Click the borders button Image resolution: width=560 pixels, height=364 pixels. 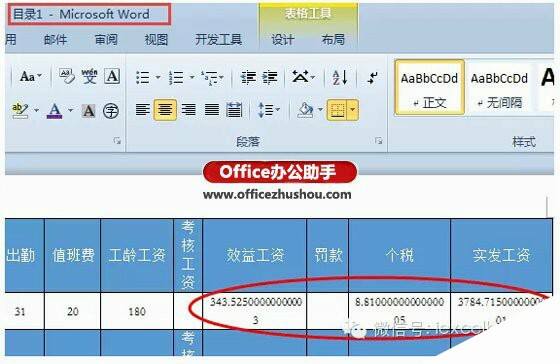[337, 110]
